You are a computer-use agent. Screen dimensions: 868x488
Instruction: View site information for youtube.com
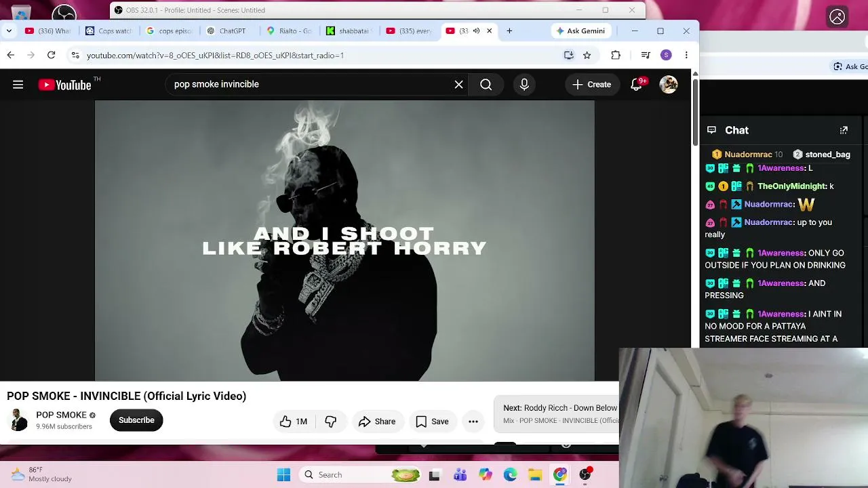click(x=75, y=56)
